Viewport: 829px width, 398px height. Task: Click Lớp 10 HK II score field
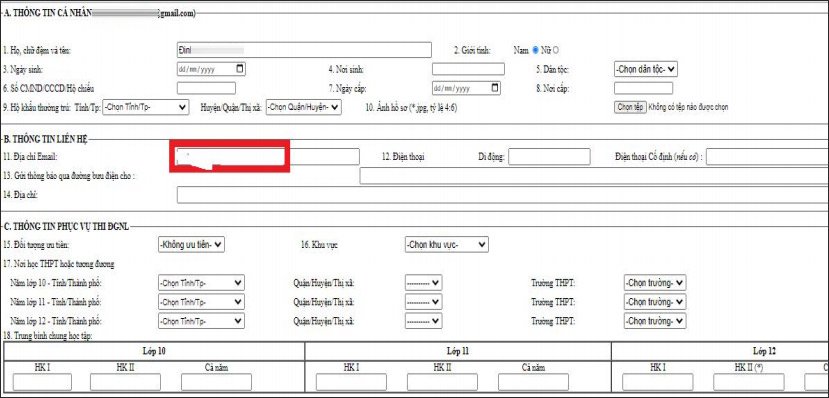(125, 382)
